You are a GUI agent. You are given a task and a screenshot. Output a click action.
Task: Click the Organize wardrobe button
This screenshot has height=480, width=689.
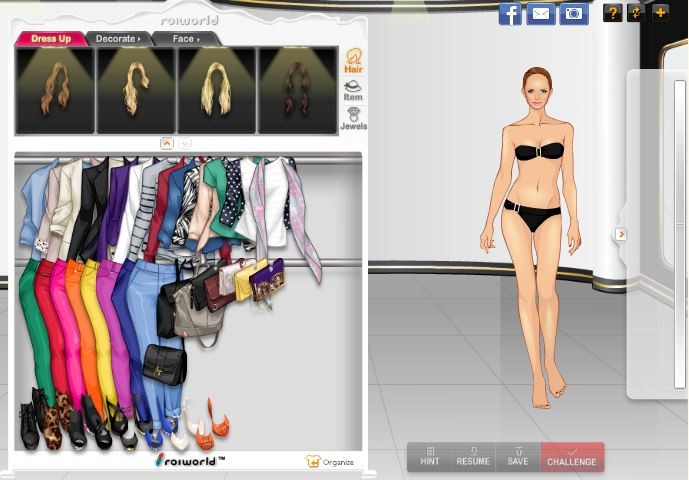coord(330,461)
